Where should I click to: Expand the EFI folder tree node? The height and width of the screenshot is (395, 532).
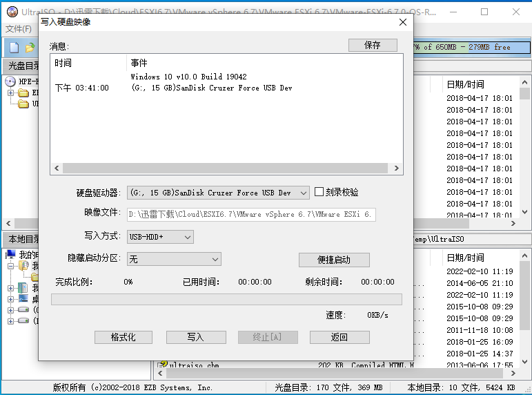[10, 93]
